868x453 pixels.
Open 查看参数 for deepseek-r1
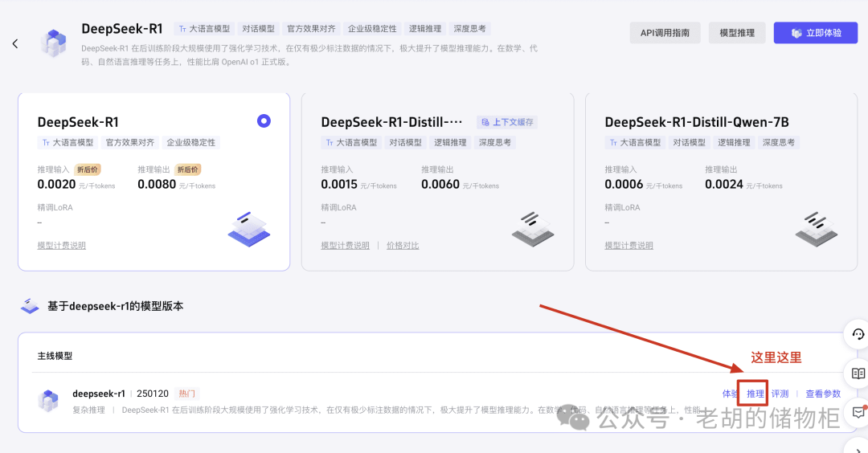823,394
